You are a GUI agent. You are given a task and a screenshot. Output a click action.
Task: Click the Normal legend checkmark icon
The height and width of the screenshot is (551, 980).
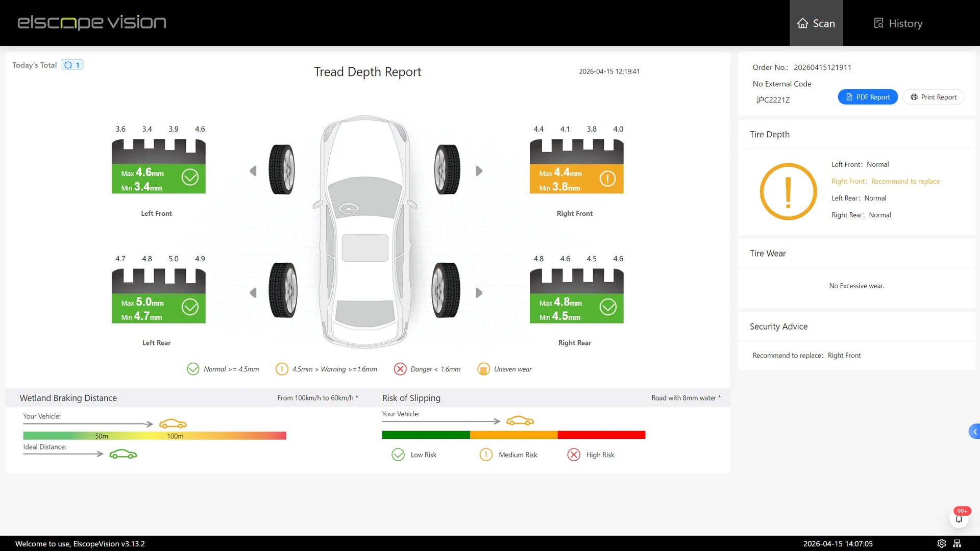click(x=193, y=369)
